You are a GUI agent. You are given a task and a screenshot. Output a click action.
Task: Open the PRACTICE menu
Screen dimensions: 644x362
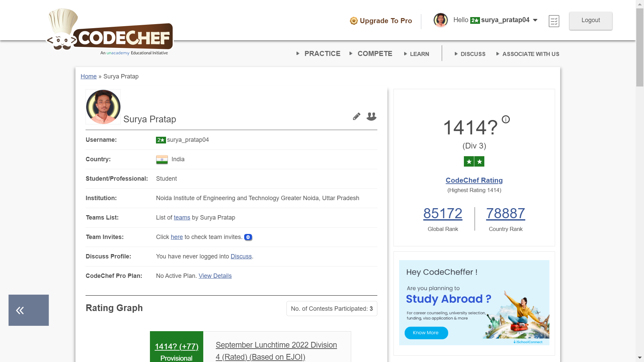322,54
